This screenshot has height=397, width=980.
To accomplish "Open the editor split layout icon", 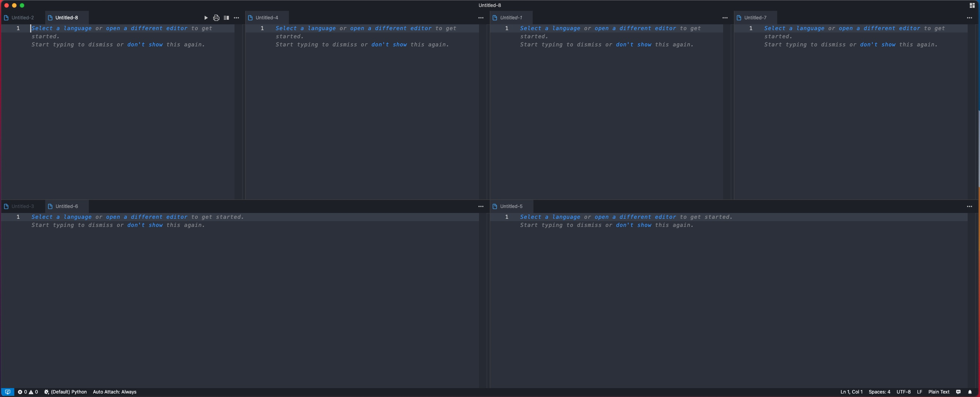I will pyautogui.click(x=226, y=18).
